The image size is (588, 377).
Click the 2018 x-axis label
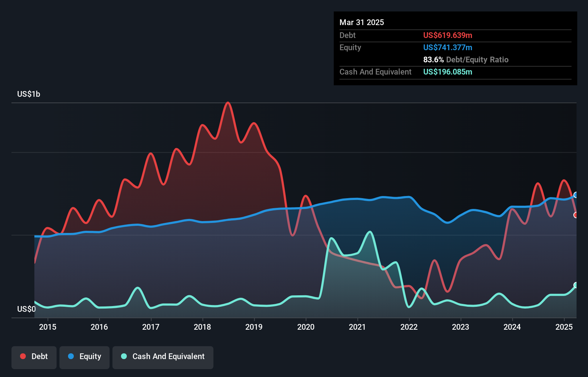(202, 327)
